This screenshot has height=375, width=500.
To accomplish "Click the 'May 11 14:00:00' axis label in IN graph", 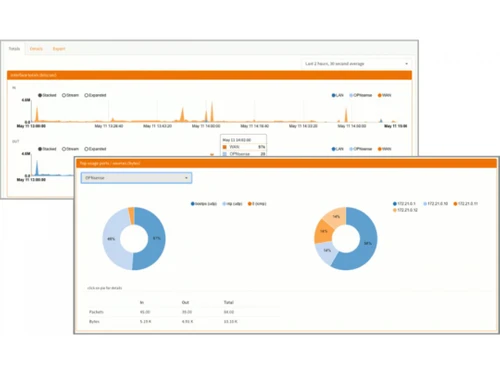I will tap(206, 126).
